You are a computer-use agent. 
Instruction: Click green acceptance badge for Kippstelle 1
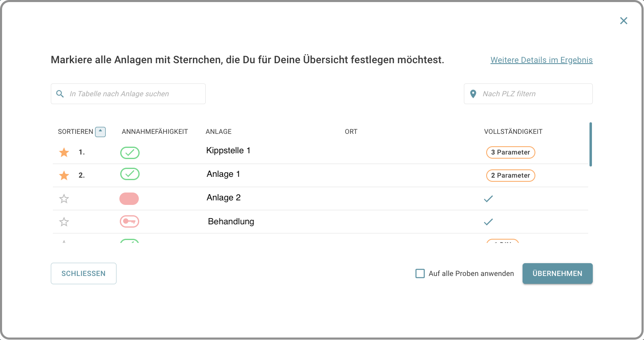point(130,153)
